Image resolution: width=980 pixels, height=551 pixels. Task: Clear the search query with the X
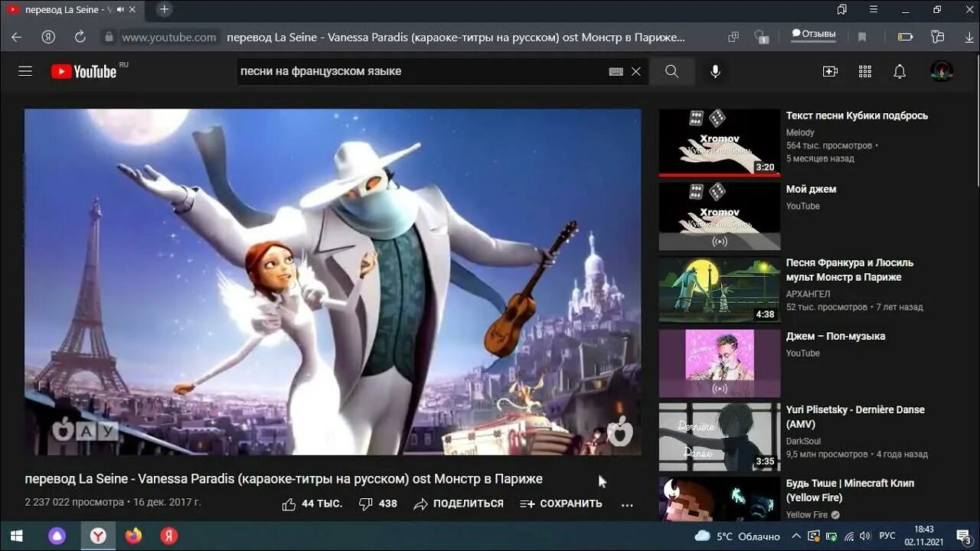click(635, 71)
